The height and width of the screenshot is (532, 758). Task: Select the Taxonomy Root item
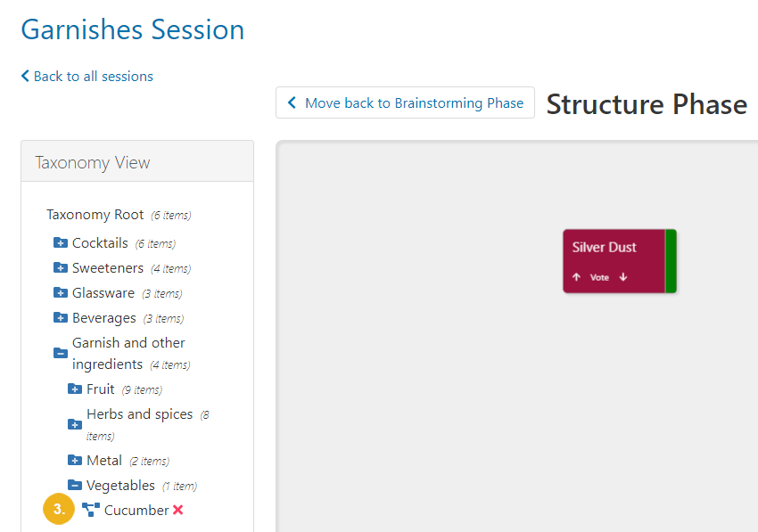coord(95,215)
